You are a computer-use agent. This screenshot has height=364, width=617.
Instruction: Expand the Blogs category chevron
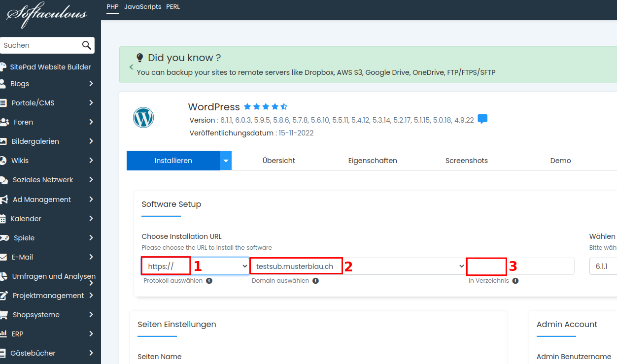(x=91, y=84)
